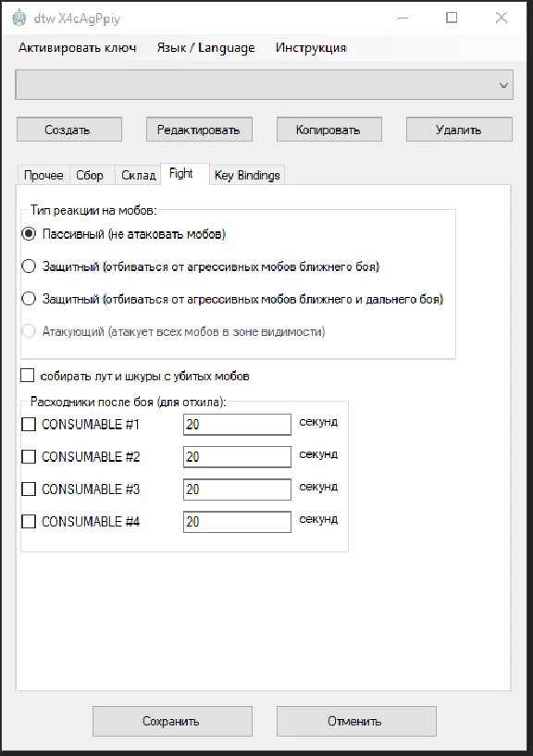Click the app icon in title bar
533x756 pixels.
(19, 18)
